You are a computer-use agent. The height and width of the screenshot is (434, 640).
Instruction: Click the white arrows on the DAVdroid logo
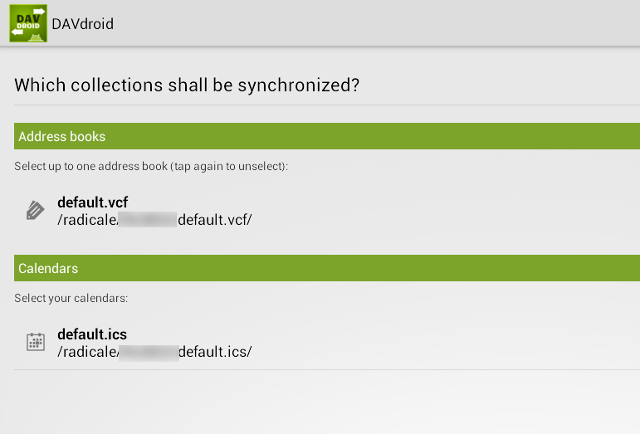click(28, 21)
